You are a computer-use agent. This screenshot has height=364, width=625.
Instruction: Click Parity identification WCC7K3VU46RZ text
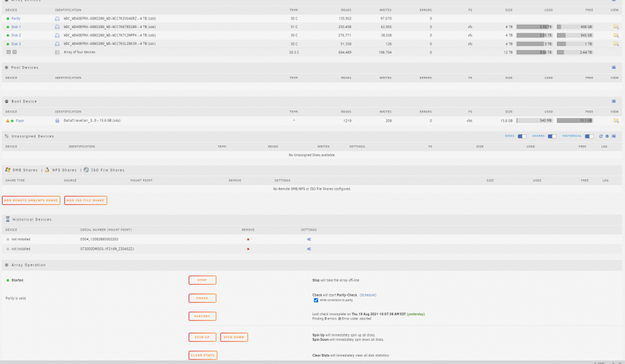[x=109, y=19]
